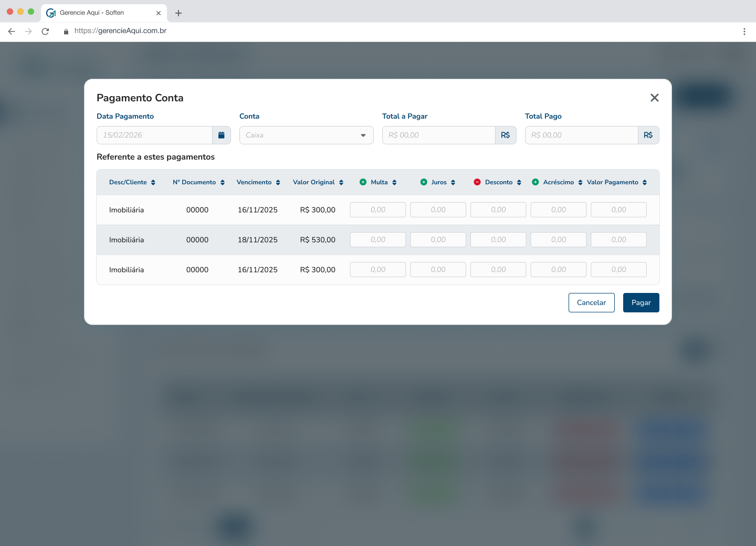The height and width of the screenshot is (546, 756).
Task: Click the Cancelar button
Action: coord(592,302)
